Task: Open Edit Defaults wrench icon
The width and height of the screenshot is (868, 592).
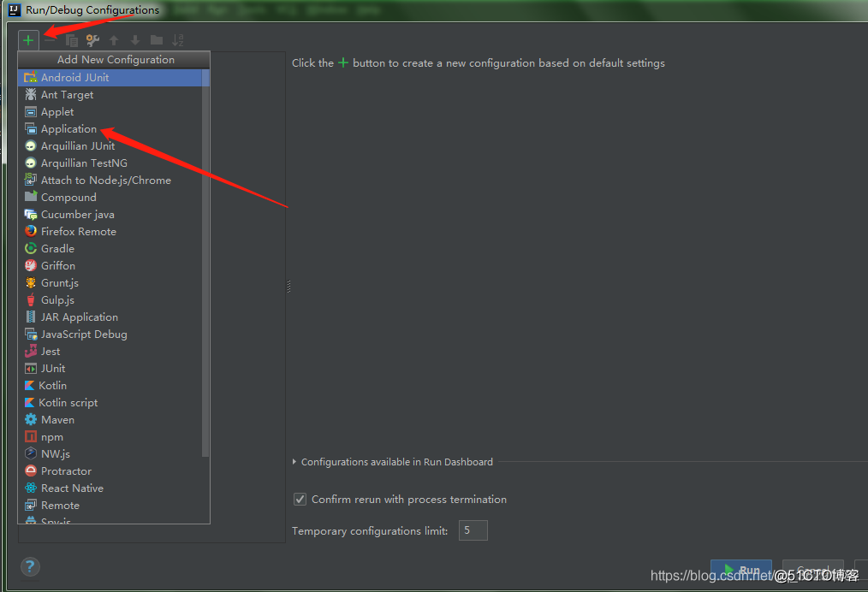Action: [92, 40]
